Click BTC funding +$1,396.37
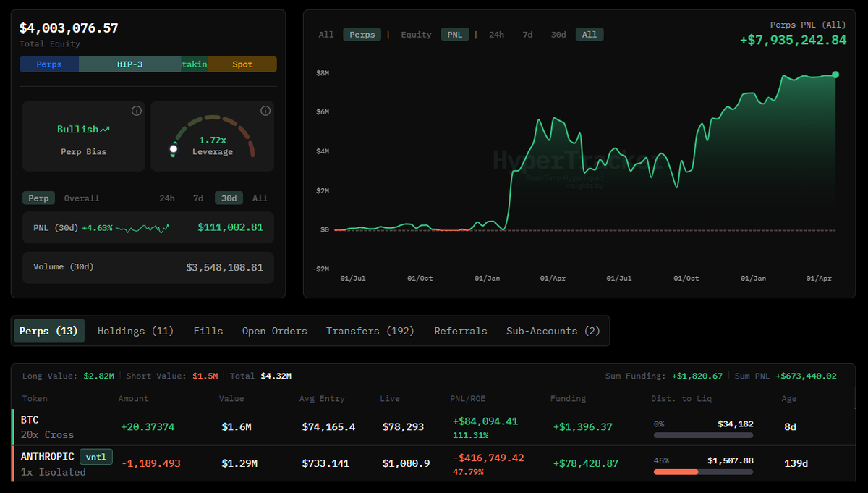 click(582, 427)
